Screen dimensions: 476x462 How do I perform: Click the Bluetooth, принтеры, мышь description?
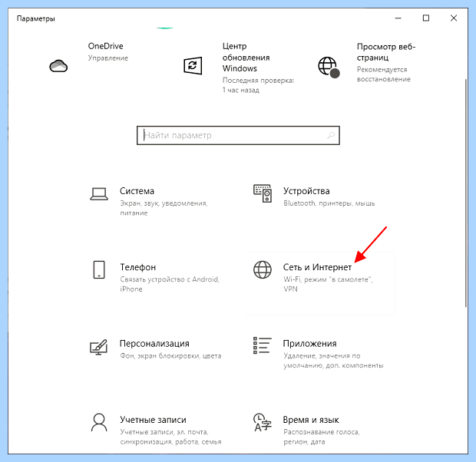click(329, 203)
